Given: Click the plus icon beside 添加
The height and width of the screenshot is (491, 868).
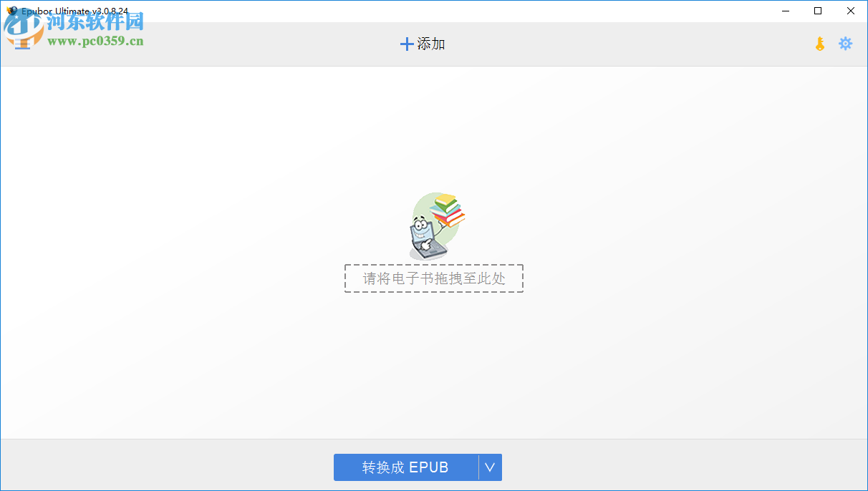Looking at the screenshot, I should tap(407, 44).
